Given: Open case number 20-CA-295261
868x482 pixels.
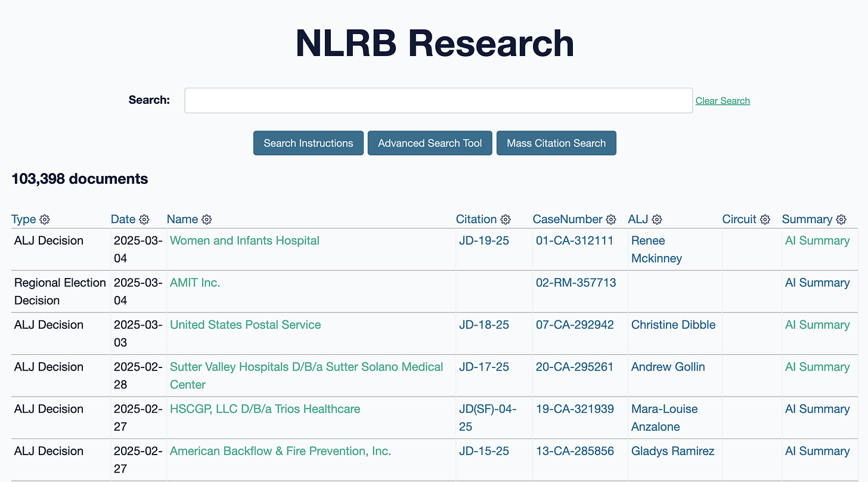Looking at the screenshot, I should coord(575,367).
